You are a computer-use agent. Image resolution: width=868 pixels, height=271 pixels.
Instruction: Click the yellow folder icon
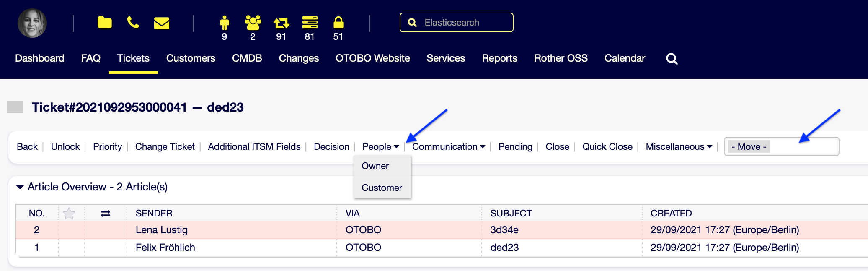tap(104, 23)
